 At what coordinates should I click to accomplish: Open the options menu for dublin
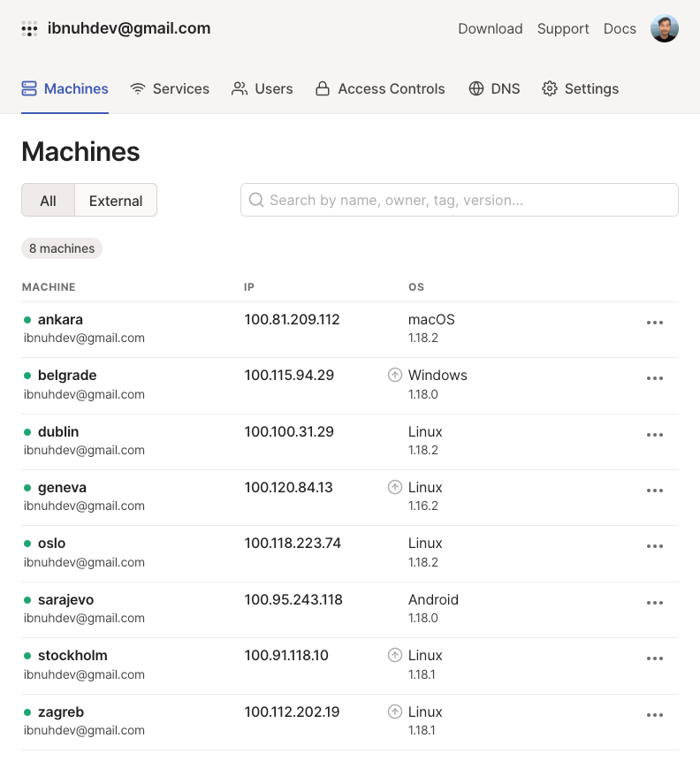point(655,434)
